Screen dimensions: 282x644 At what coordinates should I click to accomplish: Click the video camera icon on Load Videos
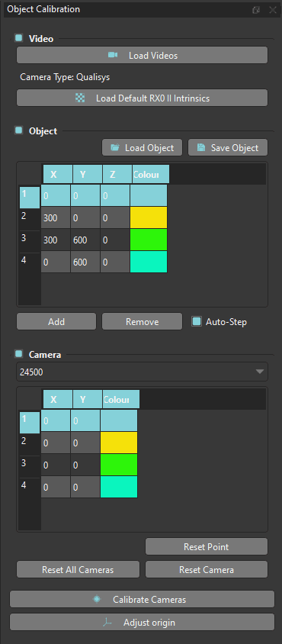(x=113, y=55)
